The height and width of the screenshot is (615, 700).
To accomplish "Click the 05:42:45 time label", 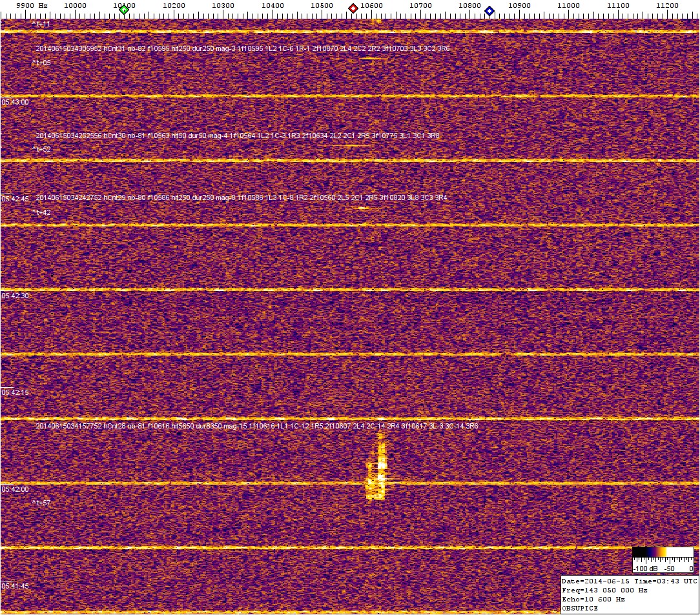I will pos(15,199).
